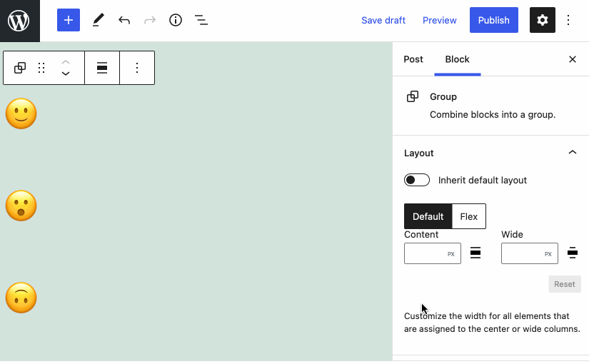Collapse the Layout panel section

pyautogui.click(x=572, y=153)
